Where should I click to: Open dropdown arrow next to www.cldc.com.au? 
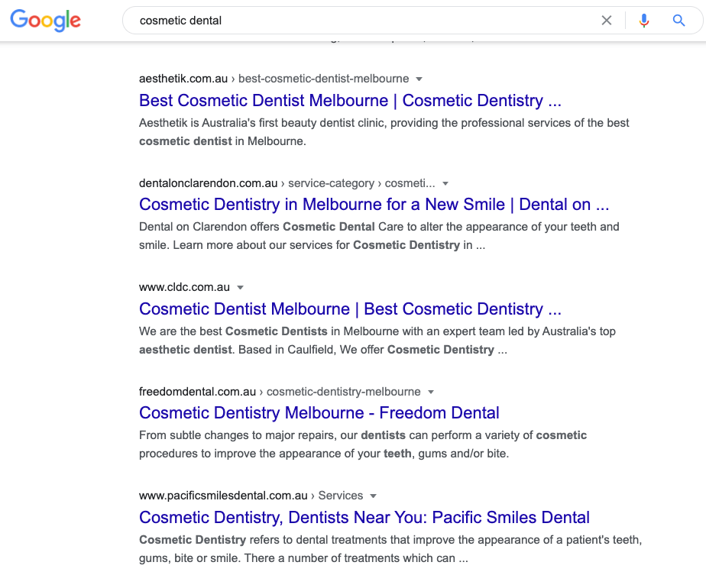(x=241, y=287)
